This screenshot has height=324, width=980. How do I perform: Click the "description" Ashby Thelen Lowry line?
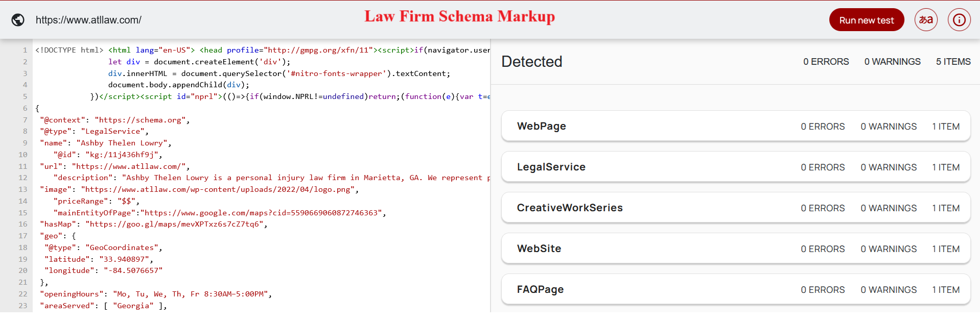click(272, 178)
